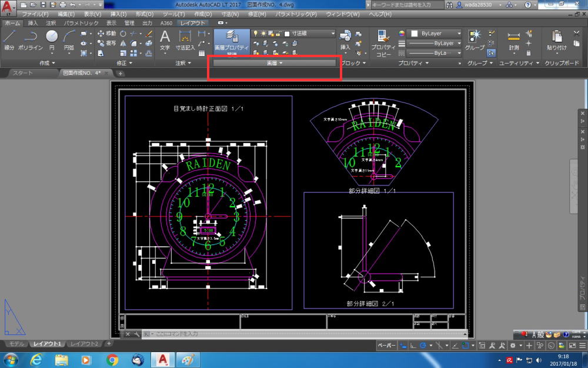Click the Mirror tool icon

(123, 43)
